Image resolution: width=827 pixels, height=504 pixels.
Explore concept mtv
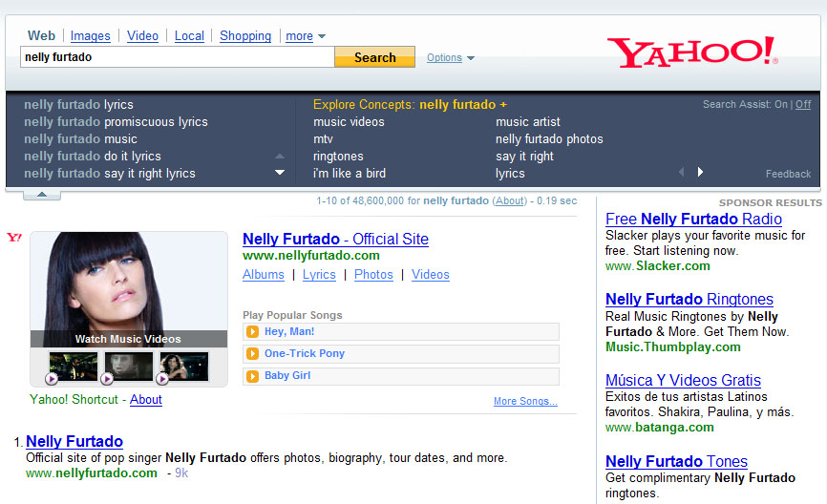coord(323,139)
